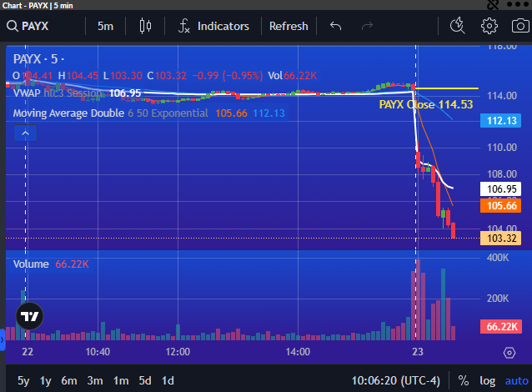Open the PAYX symbol search
This screenshot has height=392, width=532.
point(28,26)
